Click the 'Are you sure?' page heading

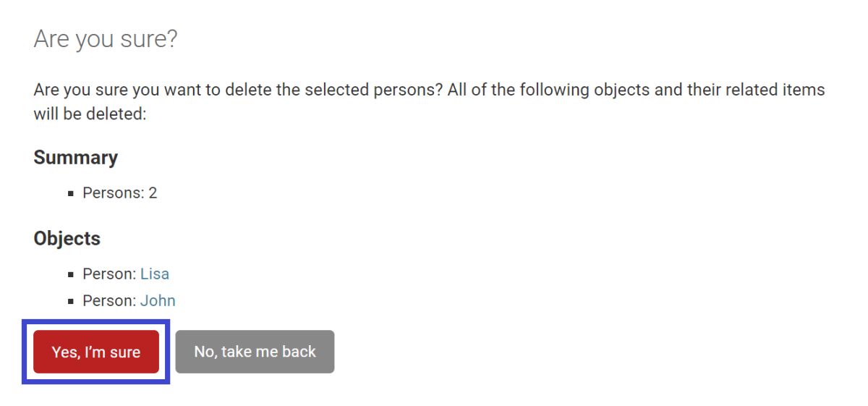pos(106,39)
